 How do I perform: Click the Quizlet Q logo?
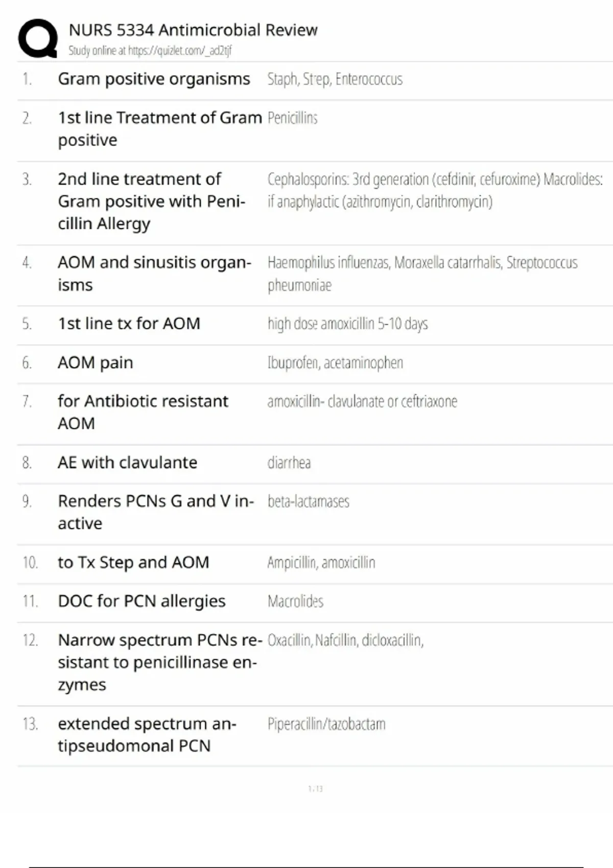[37, 38]
